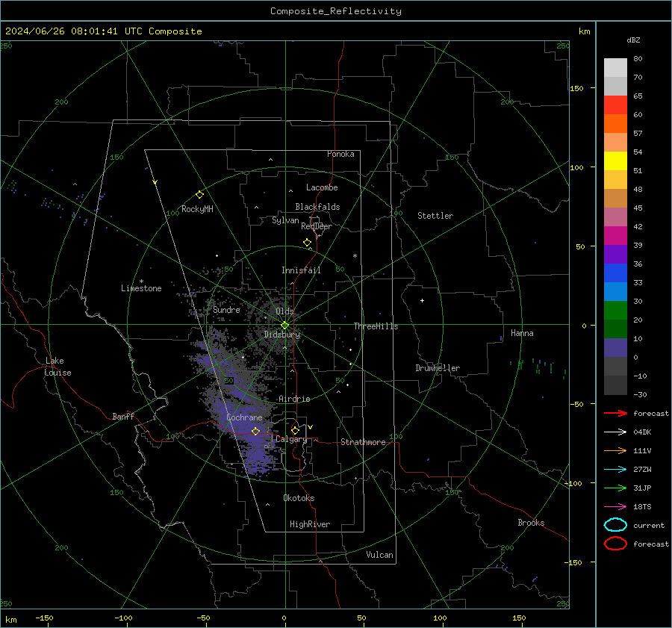Image resolution: width=672 pixels, height=628 pixels.
Task: Click the -150 tick on bottom x-axis
Action: [44, 618]
